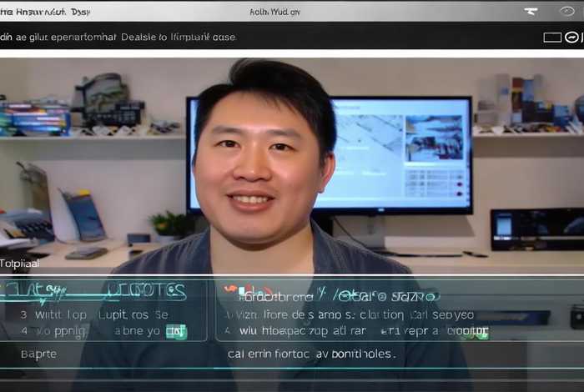
Task: Click the "Bapte" label in the bottom strip
Action: [x=38, y=354]
